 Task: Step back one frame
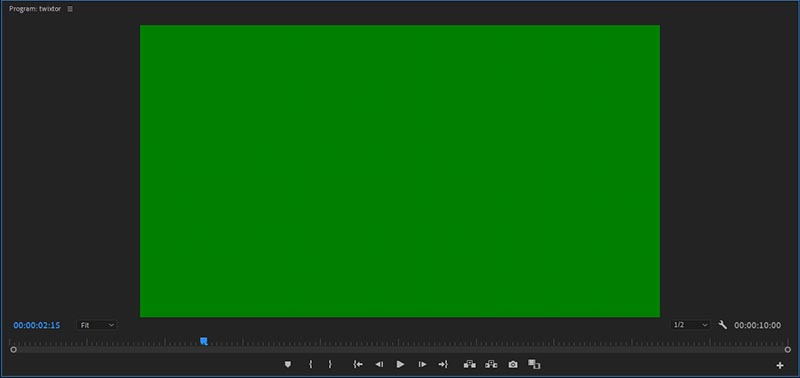pos(379,364)
